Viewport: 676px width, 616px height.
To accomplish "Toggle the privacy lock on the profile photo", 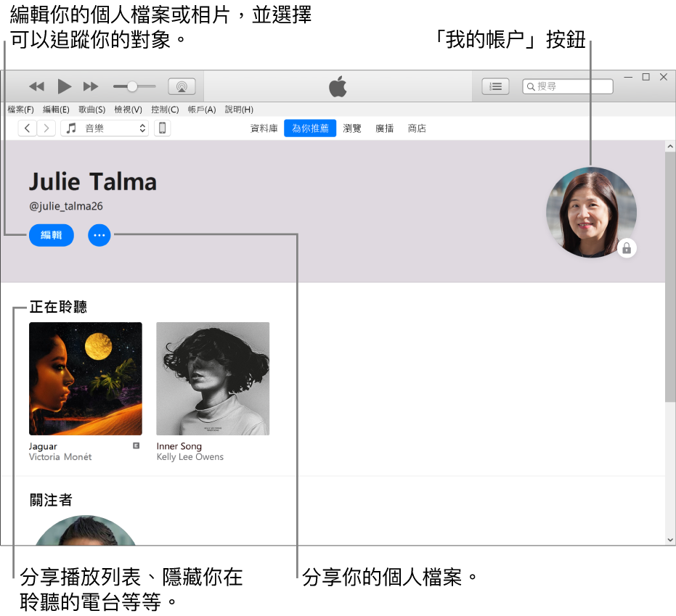I will (x=626, y=249).
